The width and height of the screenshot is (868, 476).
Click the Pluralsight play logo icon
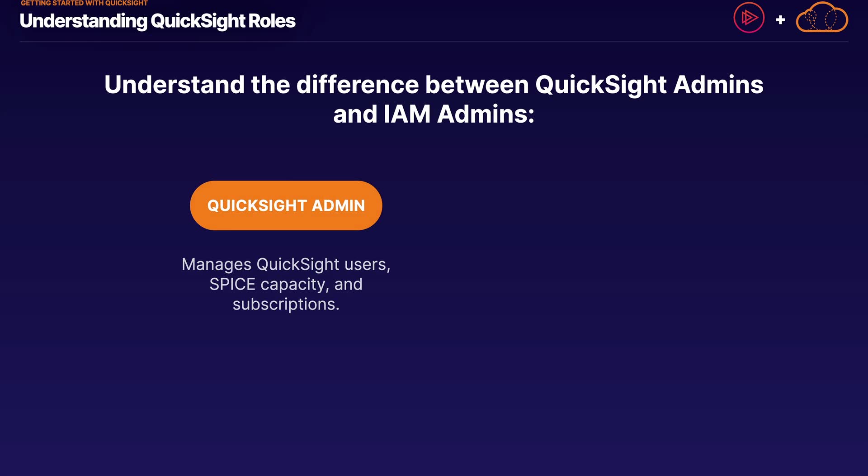749,18
